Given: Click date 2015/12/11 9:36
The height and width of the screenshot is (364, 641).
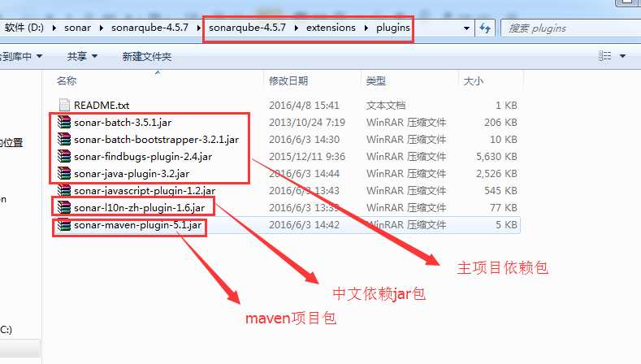Looking at the screenshot, I should (307, 157).
